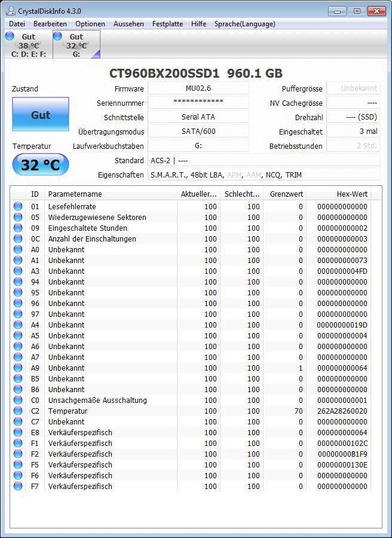Click the Eingeschaltet value 3 mal
The width and height of the screenshot is (392, 538).
click(353, 132)
